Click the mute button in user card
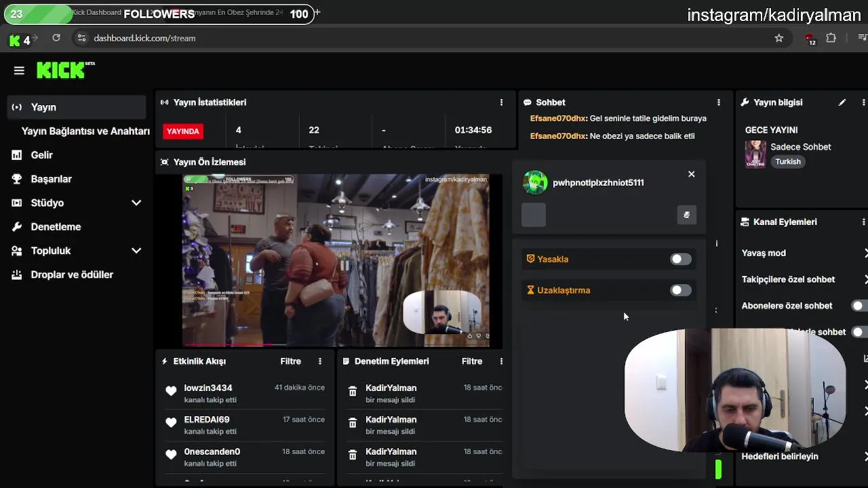 686,215
